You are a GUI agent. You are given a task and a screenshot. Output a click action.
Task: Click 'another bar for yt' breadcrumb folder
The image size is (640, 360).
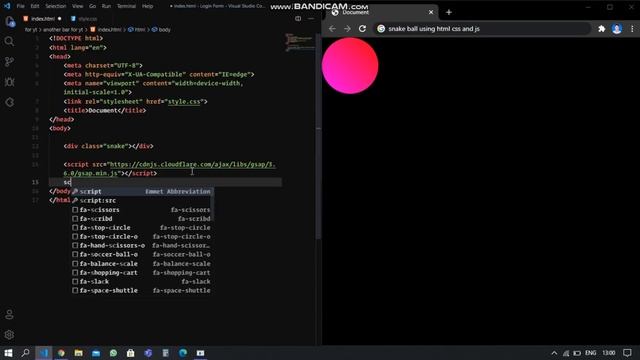pos(63,30)
